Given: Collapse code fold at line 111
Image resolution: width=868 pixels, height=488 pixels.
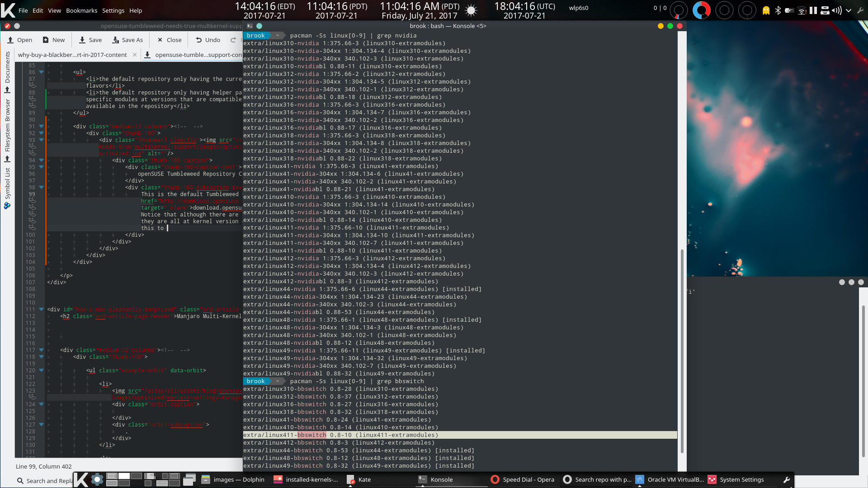Looking at the screenshot, I should point(41,310).
